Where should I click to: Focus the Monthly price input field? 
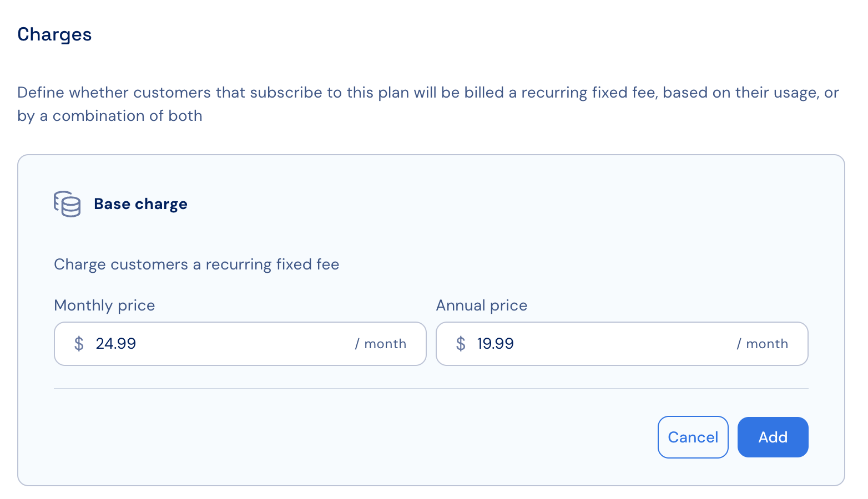pyautogui.click(x=240, y=344)
